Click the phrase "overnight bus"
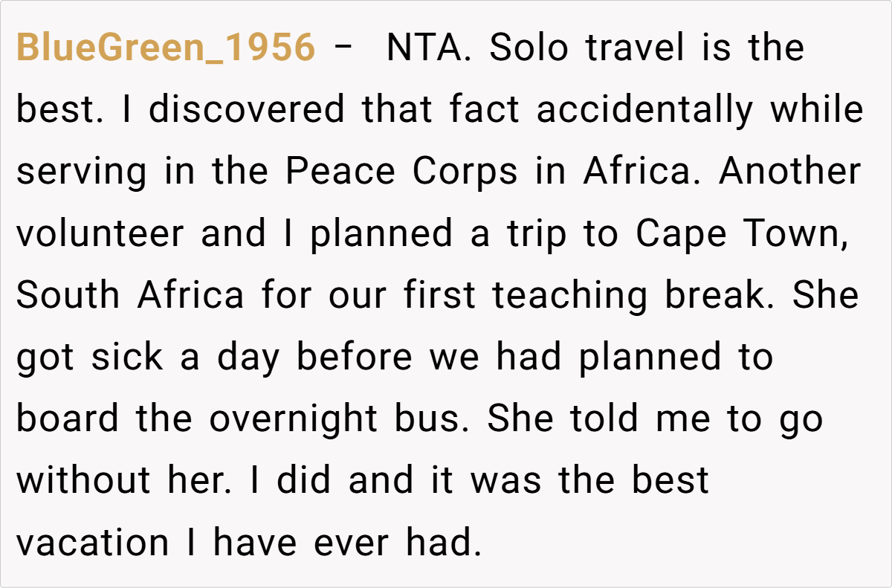Screen dimensions: 892x588 pyautogui.click(x=341, y=419)
